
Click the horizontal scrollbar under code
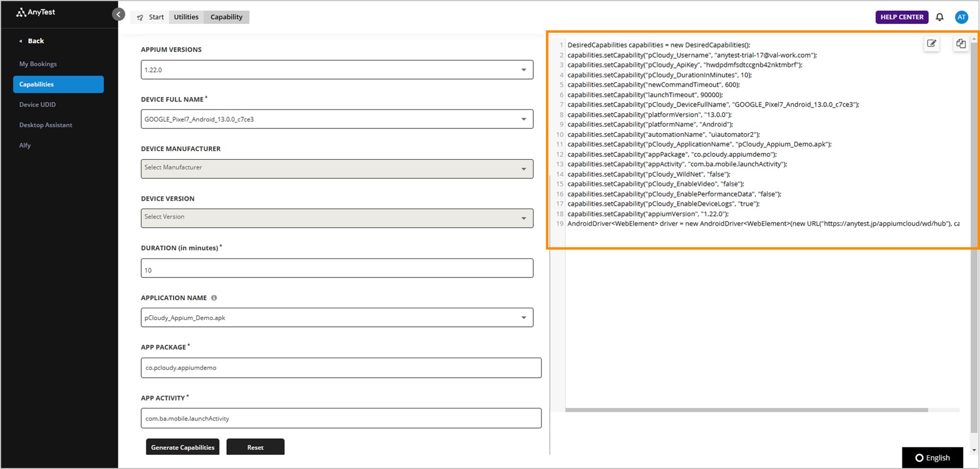point(746,410)
